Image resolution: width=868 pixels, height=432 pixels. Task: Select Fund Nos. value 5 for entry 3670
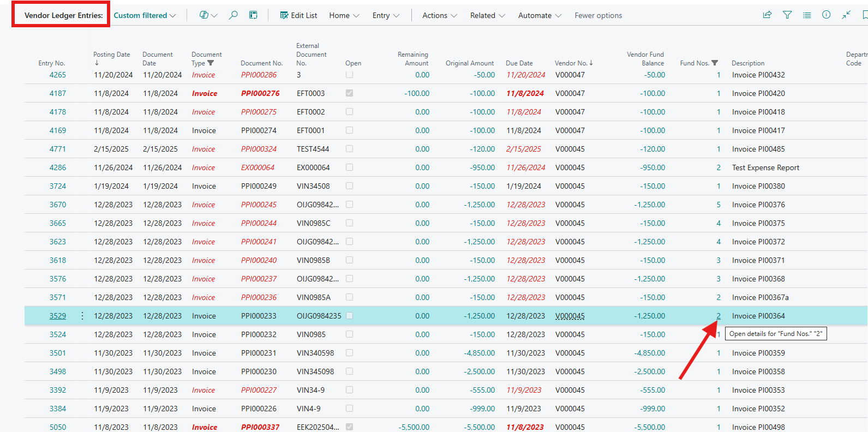pos(719,205)
